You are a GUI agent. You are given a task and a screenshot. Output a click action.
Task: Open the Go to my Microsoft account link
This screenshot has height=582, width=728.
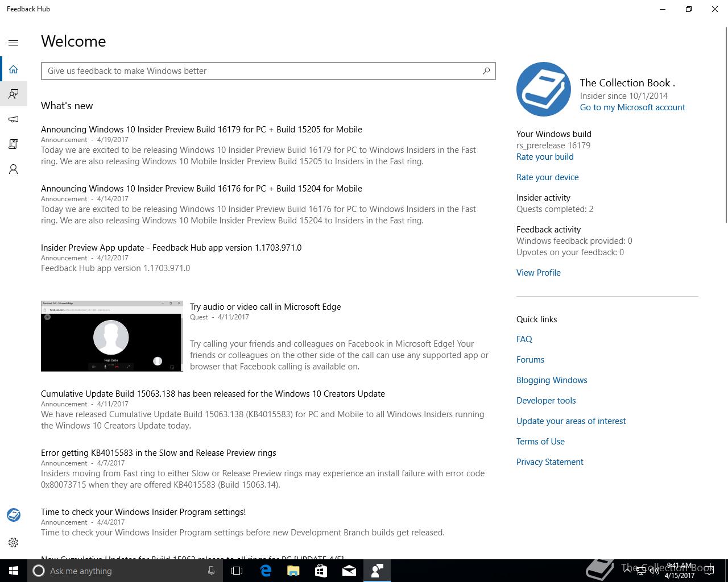point(632,107)
